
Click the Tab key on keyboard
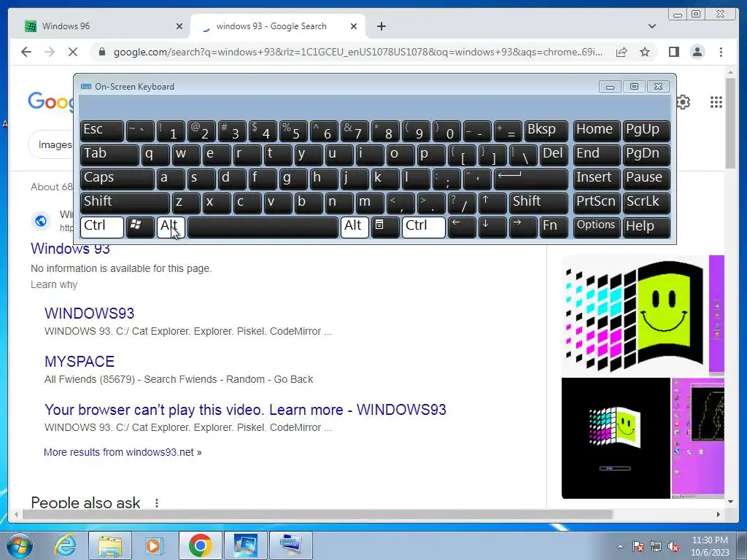point(109,155)
